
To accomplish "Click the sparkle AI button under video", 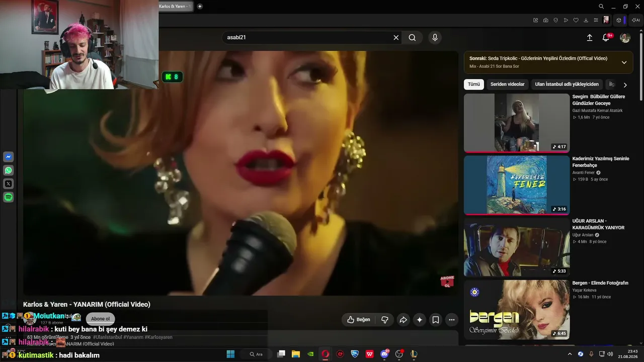I will coord(420,320).
